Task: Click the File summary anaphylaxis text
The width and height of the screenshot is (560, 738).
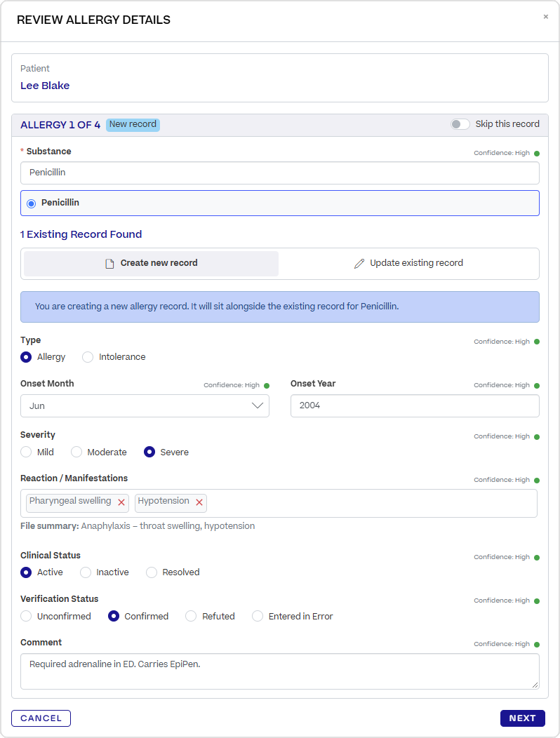Action: point(138,525)
